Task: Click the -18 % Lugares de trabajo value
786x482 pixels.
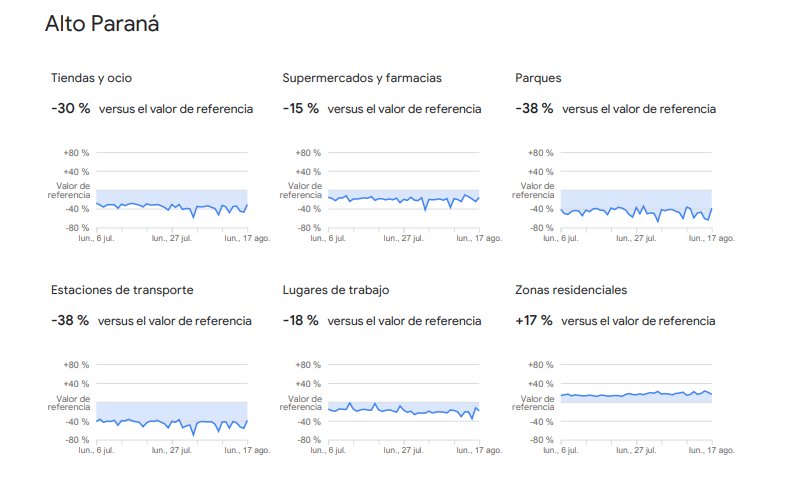Action: (301, 321)
